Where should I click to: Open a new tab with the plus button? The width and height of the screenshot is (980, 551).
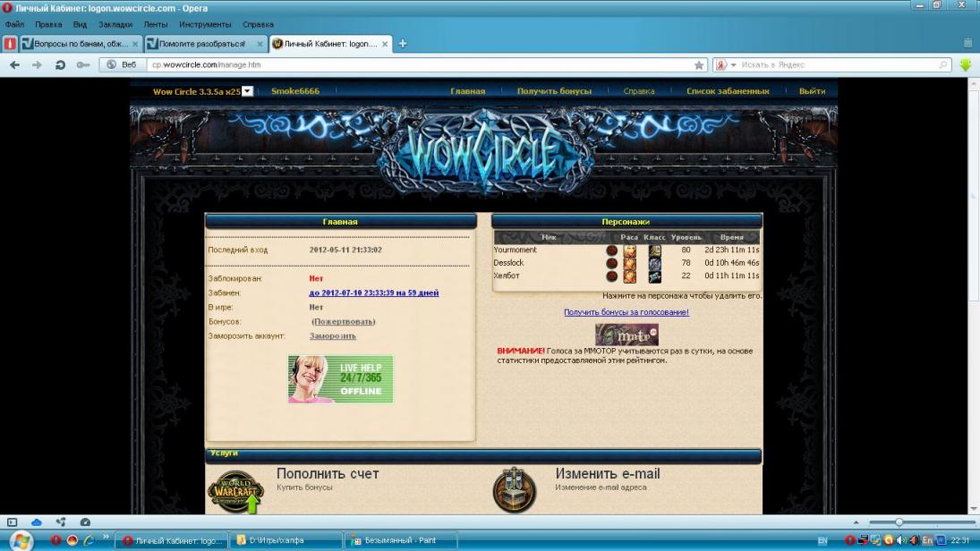pyautogui.click(x=403, y=44)
